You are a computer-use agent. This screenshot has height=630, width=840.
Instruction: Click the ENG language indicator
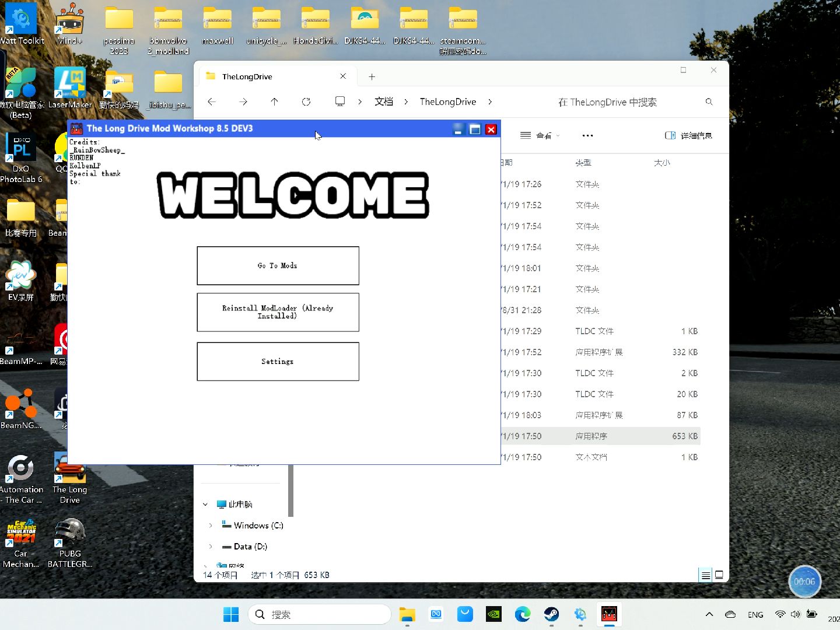(755, 615)
